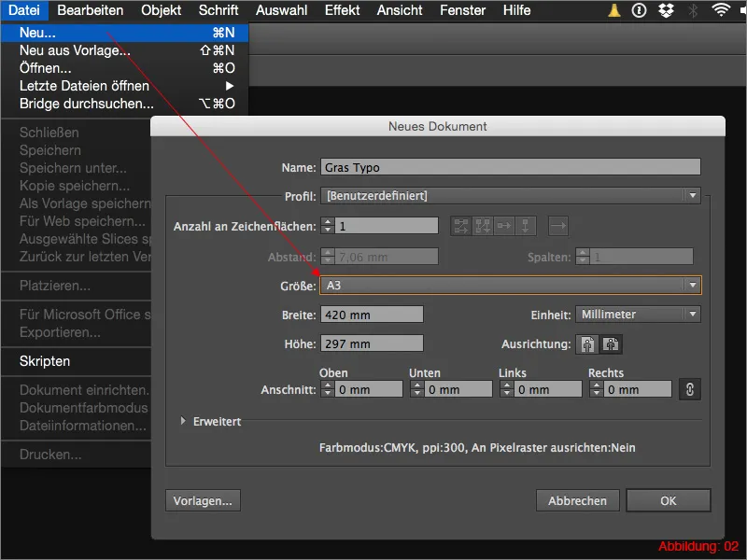The image size is (747, 560).
Task: Open the Profil dropdown
Action: pyautogui.click(x=510, y=196)
